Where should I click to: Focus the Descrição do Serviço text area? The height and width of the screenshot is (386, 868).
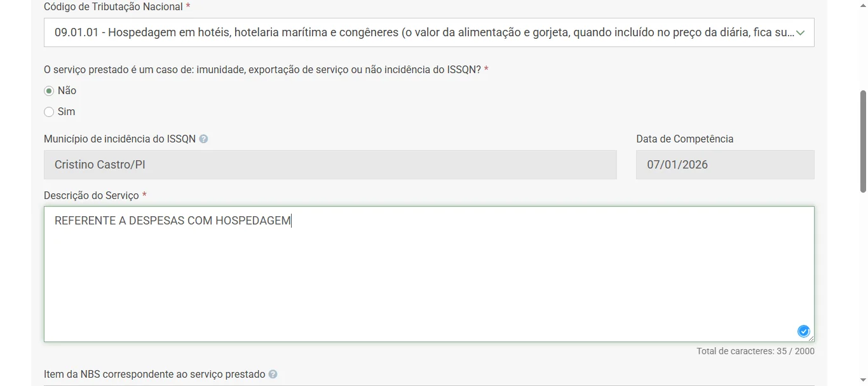tap(429, 280)
